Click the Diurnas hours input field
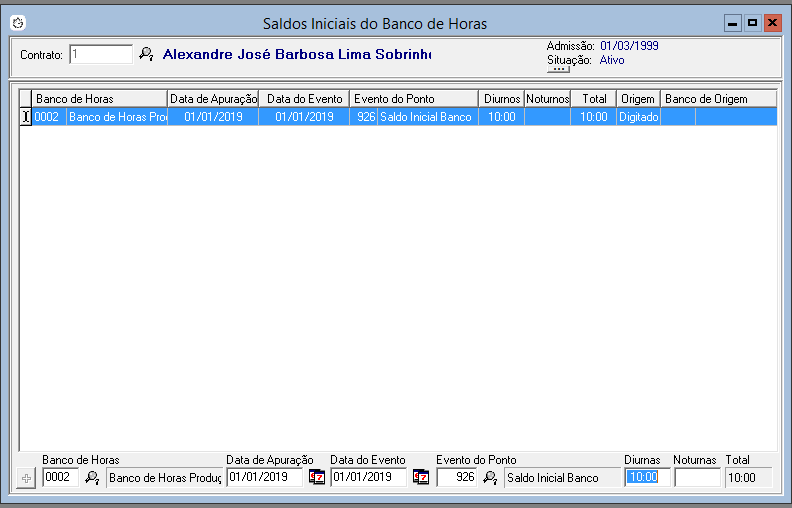Viewport: 792px width, 508px height. click(x=646, y=478)
